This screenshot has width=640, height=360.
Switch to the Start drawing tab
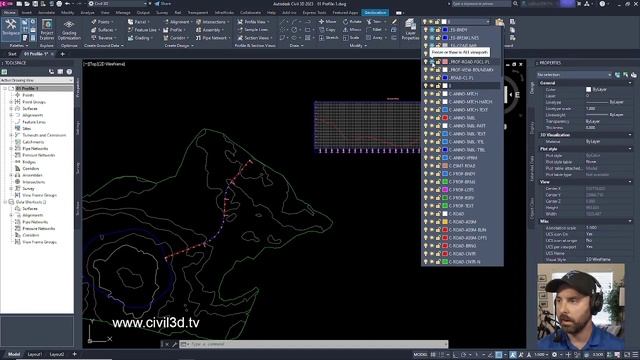click(12, 54)
